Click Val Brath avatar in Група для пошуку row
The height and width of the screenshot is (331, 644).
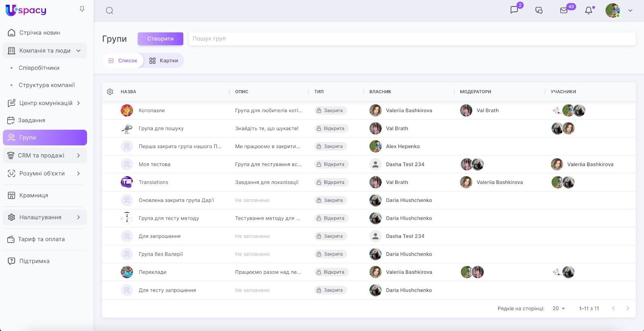click(x=376, y=128)
